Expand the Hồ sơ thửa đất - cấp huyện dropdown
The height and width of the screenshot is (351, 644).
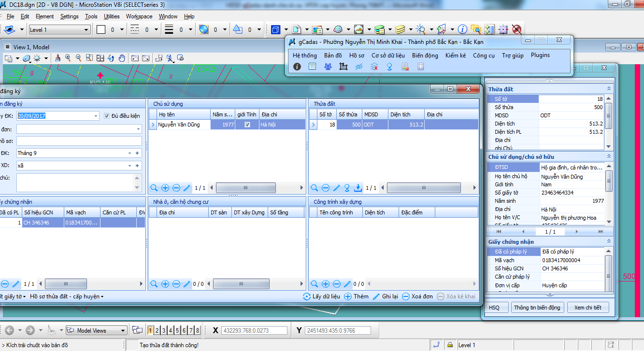click(x=67, y=296)
